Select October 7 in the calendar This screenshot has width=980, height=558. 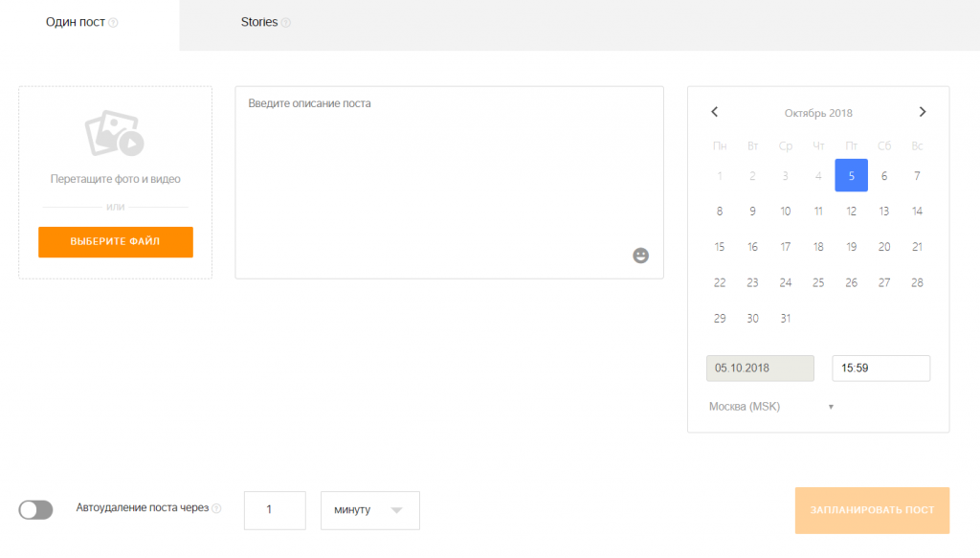click(x=917, y=175)
